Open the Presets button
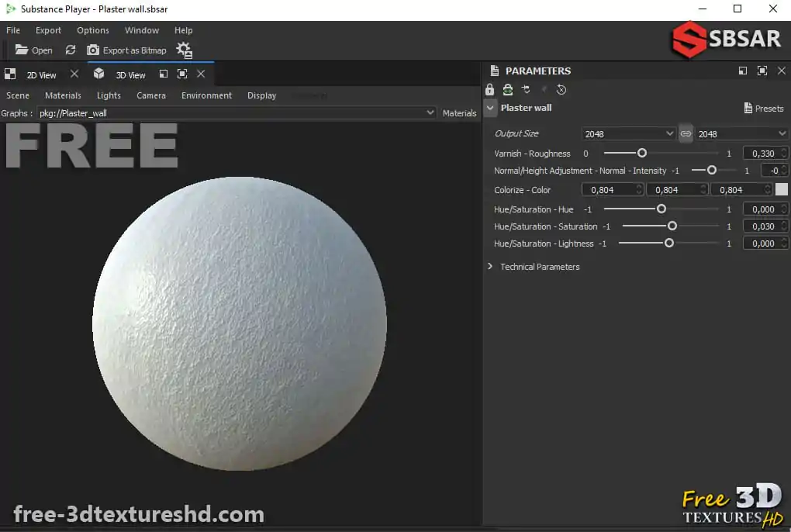The width and height of the screenshot is (791, 532). click(763, 109)
